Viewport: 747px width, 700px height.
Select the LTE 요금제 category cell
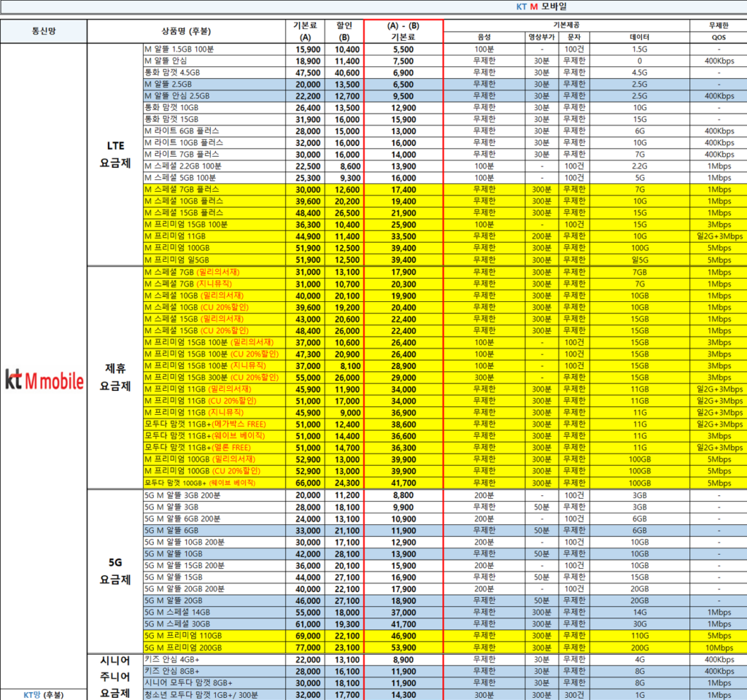[x=115, y=155]
